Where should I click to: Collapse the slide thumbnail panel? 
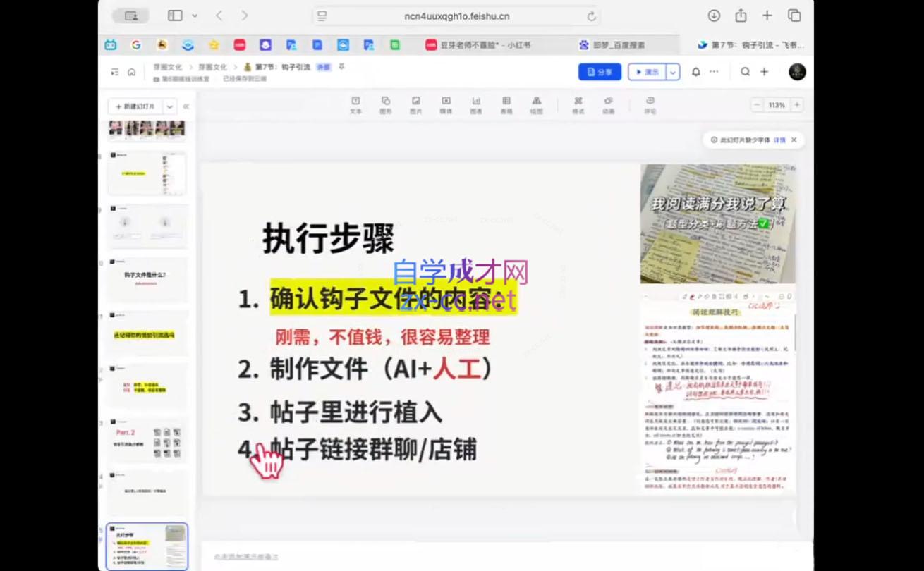(x=186, y=106)
